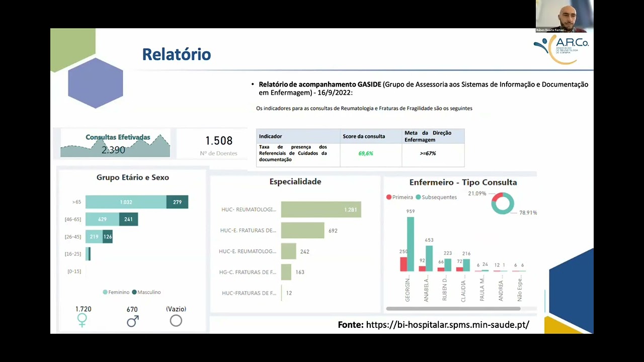Click GEORGIN Subsequentes bar showing 959

coord(411,244)
